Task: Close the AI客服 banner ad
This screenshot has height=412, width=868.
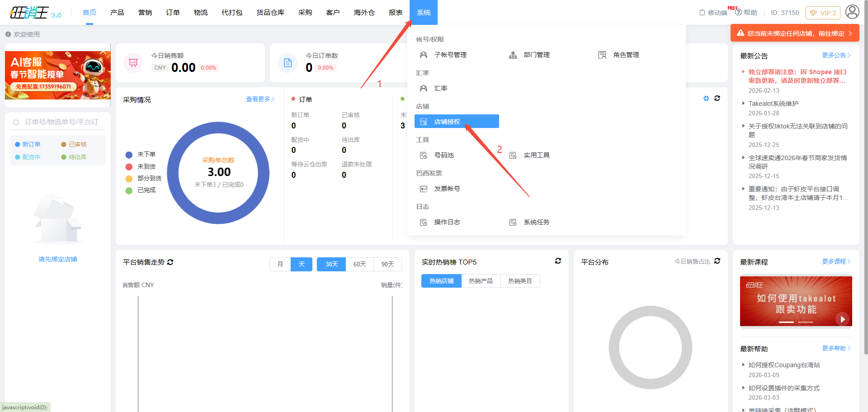Action: pyautogui.click(x=103, y=52)
